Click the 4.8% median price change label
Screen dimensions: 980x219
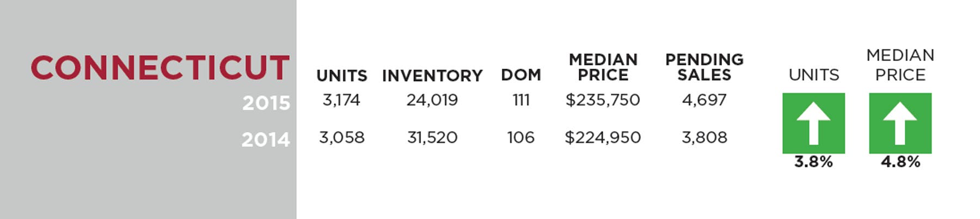click(x=901, y=162)
